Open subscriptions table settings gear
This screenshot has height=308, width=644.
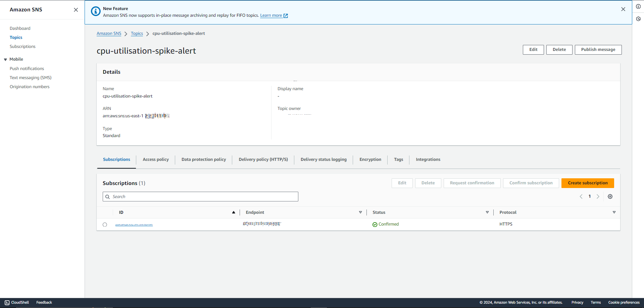[x=610, y=197]
